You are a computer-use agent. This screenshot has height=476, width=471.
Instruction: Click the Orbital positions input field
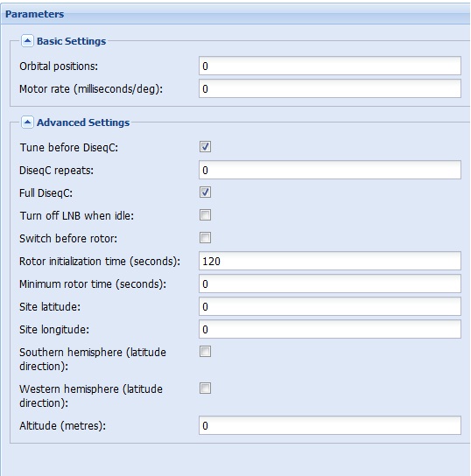pos(330,66)
